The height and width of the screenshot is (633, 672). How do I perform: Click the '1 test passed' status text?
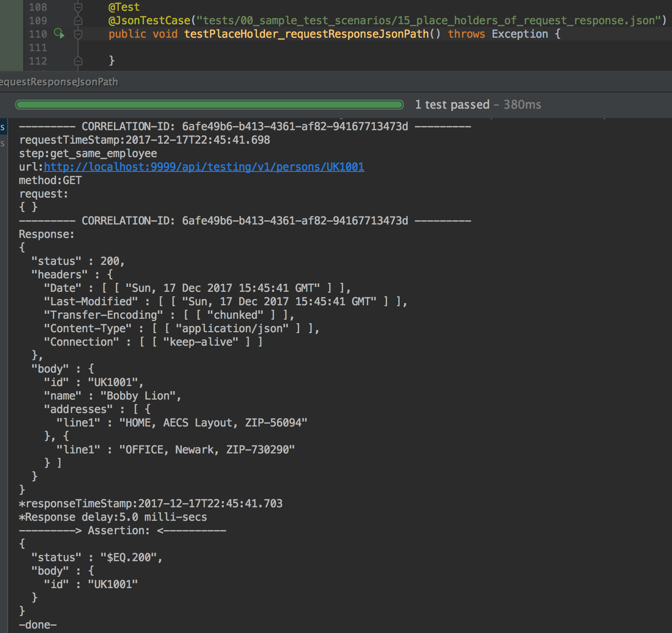(x=452, y=105)
